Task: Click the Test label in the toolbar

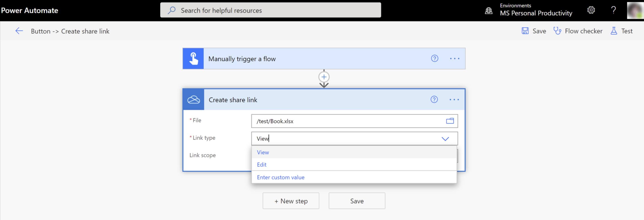Action: [627, 31]
